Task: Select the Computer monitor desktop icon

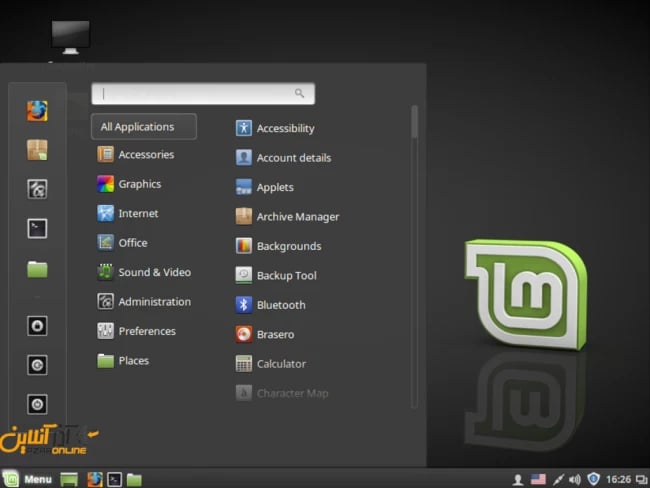Action: coord(70,37)
